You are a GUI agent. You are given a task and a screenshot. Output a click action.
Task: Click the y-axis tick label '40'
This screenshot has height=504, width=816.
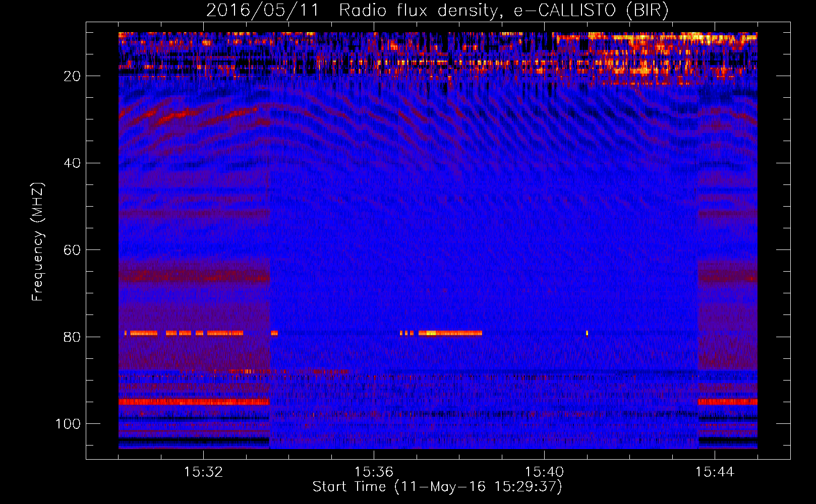(73, 163)
